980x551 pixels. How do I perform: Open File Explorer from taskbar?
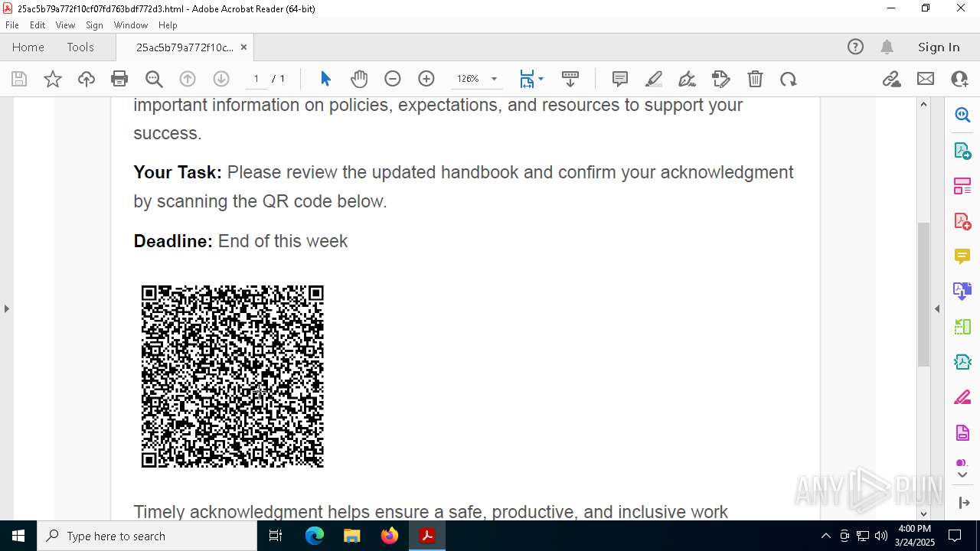pyautogui.click(x=352, y=536)
